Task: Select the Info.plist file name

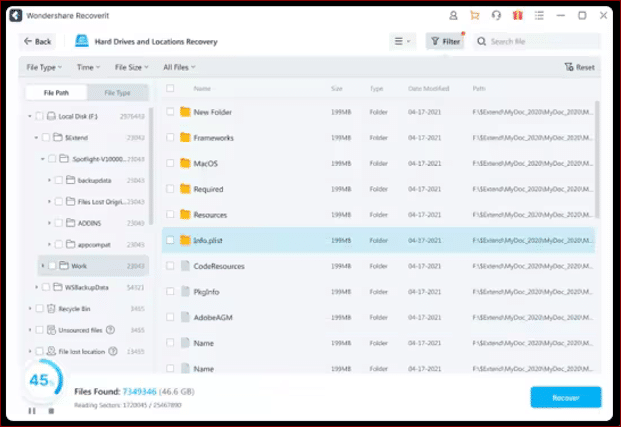Action: click(x=208, y=240)
